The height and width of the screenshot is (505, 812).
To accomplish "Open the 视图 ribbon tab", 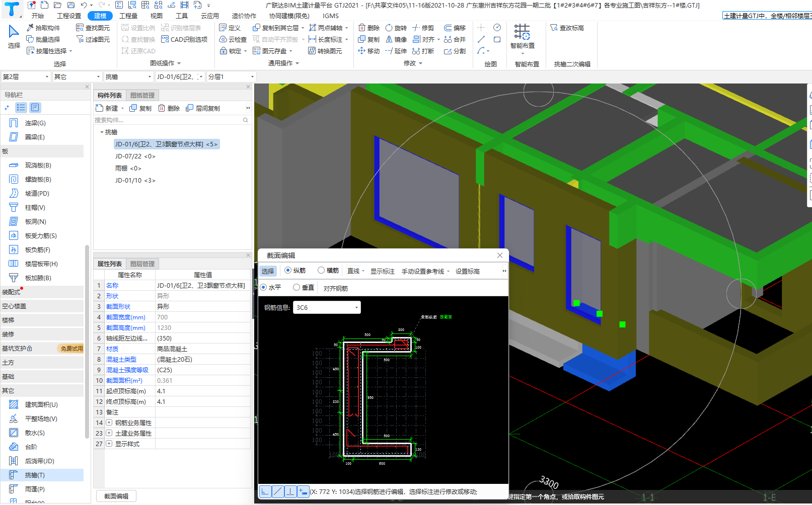I will coord(157,16).
